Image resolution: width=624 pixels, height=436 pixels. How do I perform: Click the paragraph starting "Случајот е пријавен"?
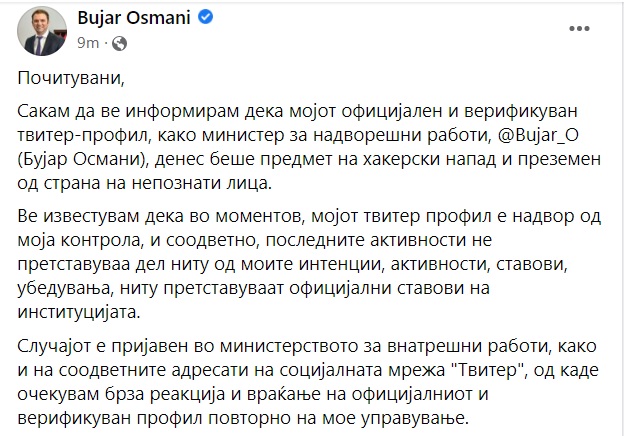pyautogui.click(x=308, y=382)
